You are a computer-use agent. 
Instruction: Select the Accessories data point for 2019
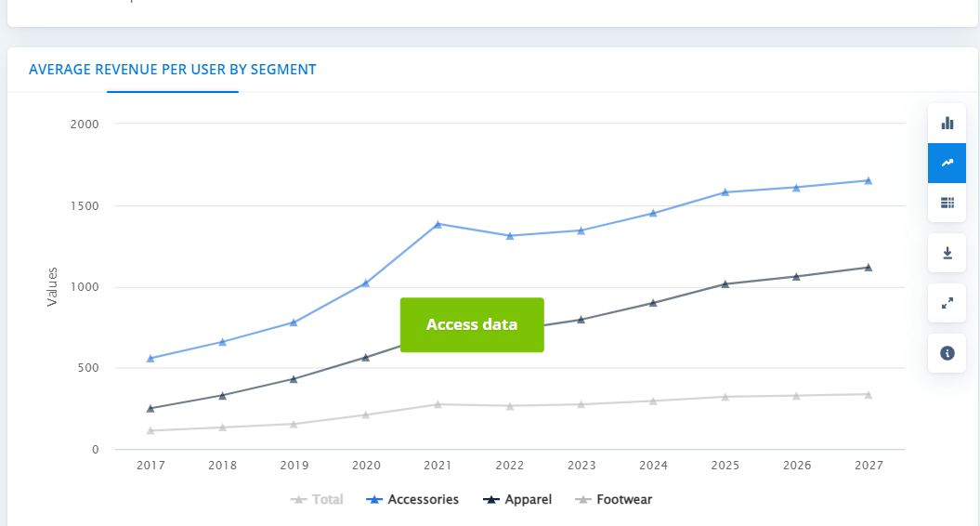coord(294,322)
